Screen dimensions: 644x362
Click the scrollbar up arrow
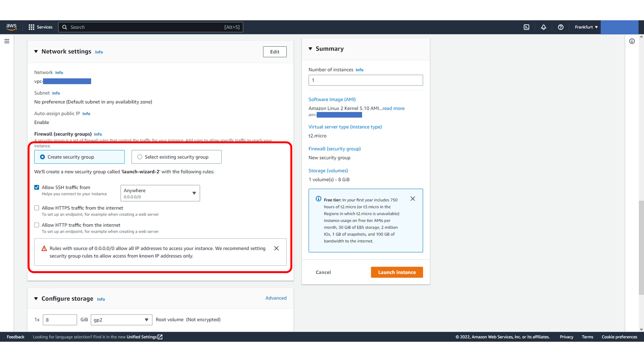pos(641,37)
